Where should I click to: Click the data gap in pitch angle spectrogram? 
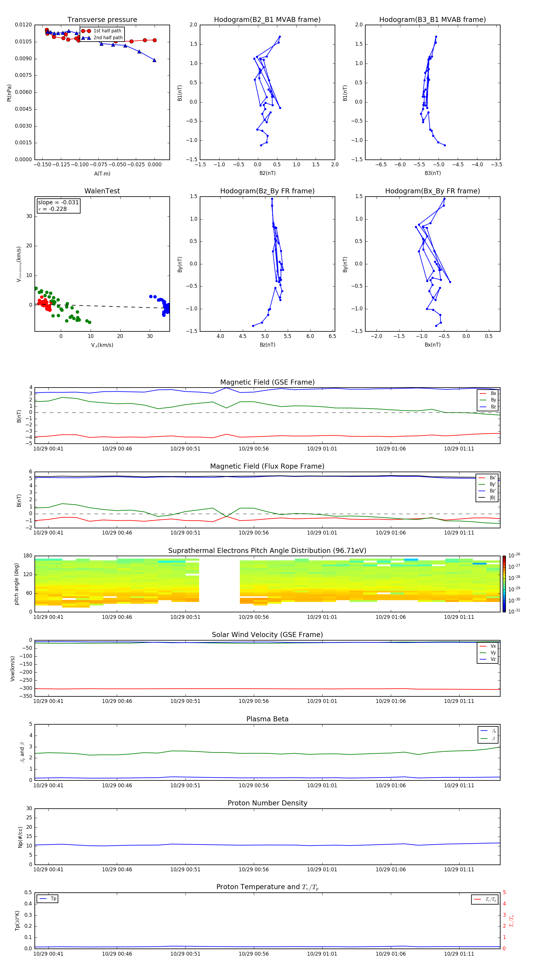[219, 584]
